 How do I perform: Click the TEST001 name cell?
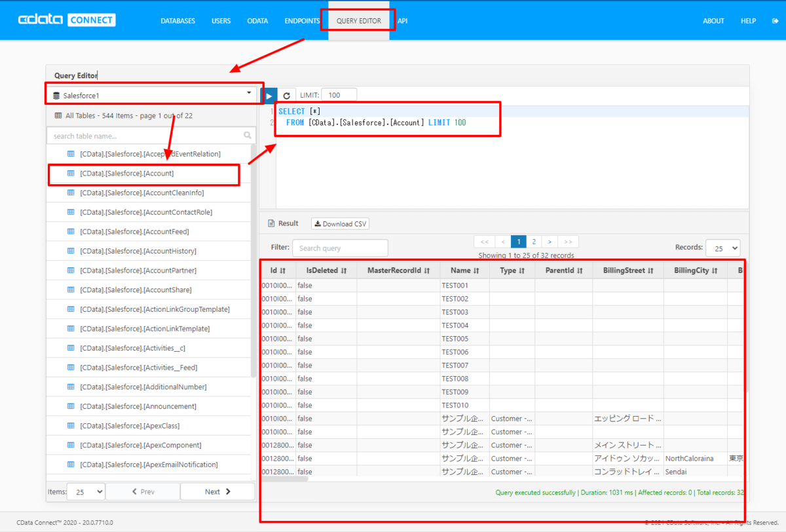(x=464, y=286)
